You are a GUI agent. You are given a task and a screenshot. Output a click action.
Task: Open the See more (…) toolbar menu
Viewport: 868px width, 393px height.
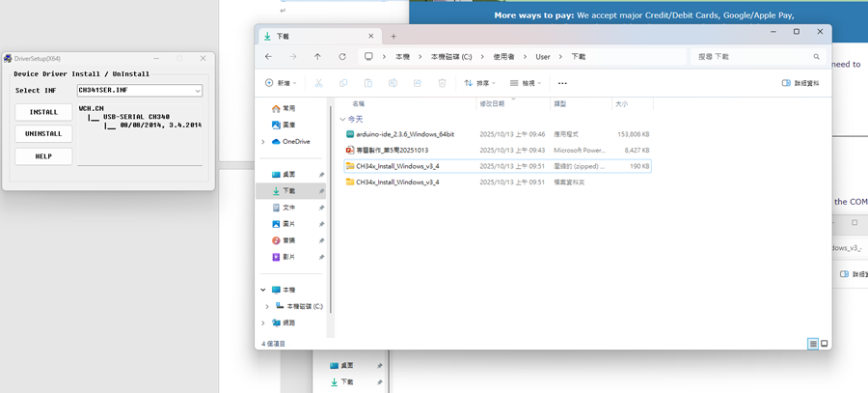coord(562,83)
